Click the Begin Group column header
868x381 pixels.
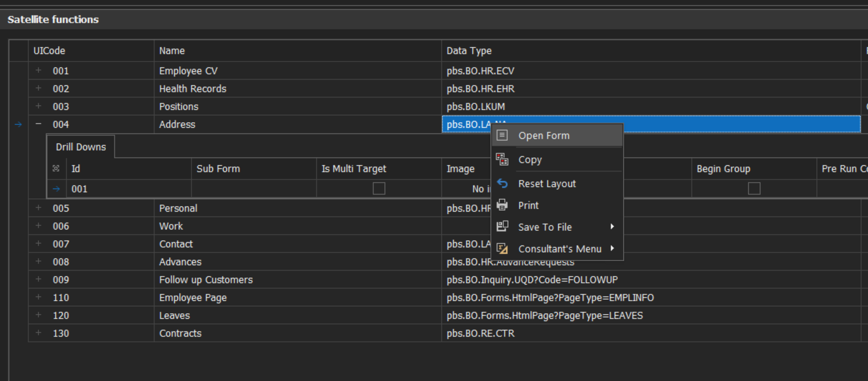(x=754, y=169)
